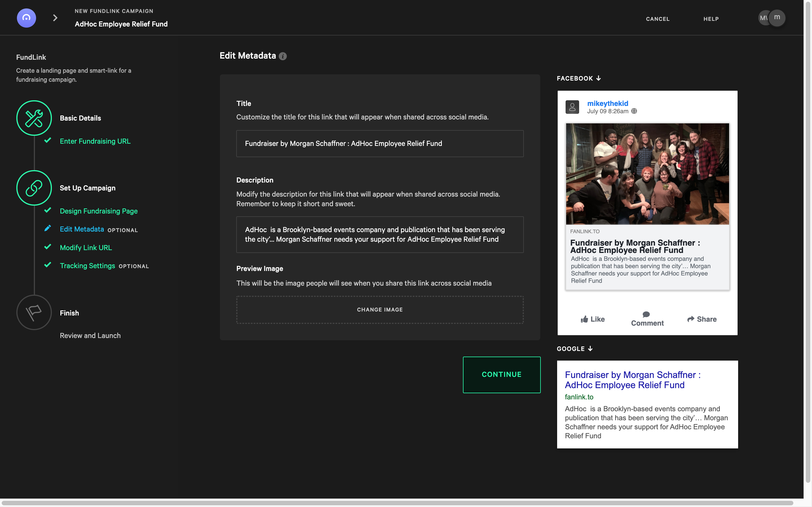Click the Edit Metadata info icon
The width and height of the screenshot is (812, 507).
coord(283,56)
